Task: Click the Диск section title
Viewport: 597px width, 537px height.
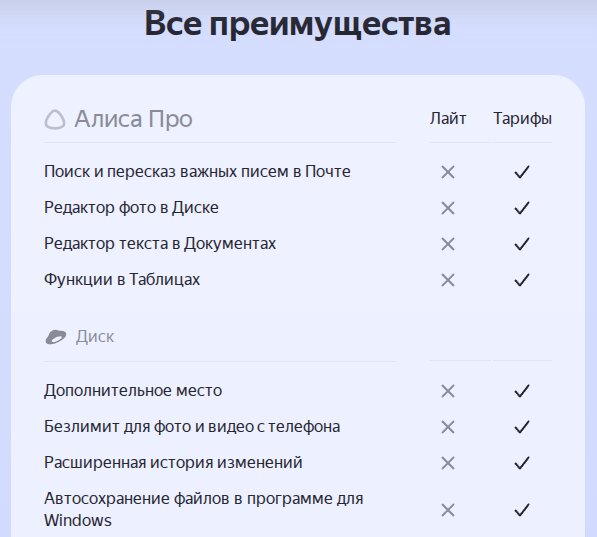Action: [95, 337]
